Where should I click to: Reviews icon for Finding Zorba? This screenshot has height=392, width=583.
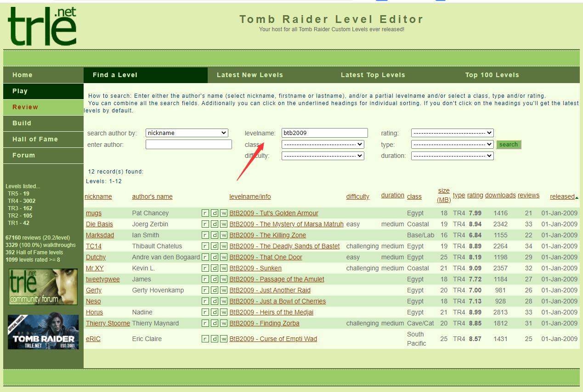pyautogui.click(x=205, y=323)
